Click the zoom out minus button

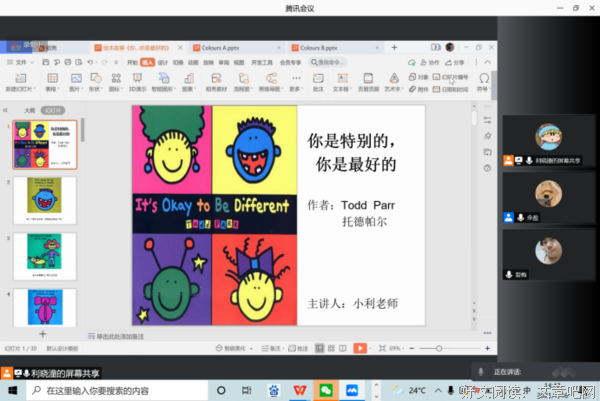412,348
